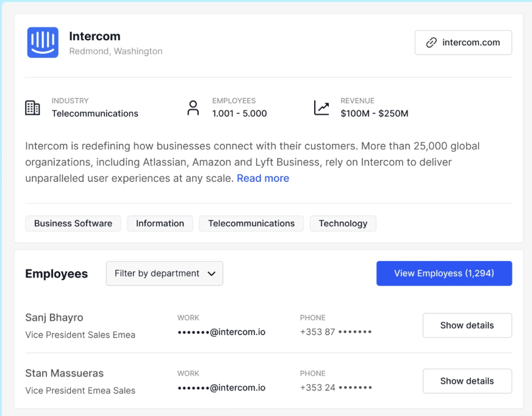This screenshot has width=532, height=416.
Task: Select the Business Software tag
Action: 73,223
